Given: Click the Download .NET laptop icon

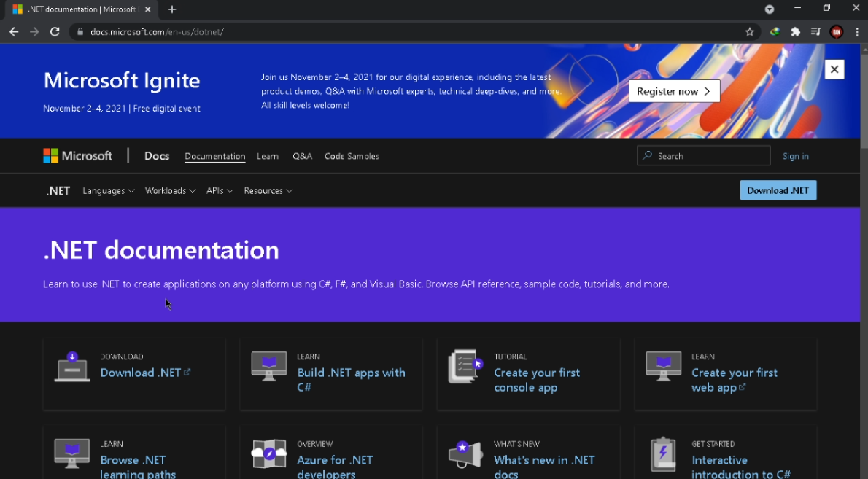Looking at the screenshot, I should (x=72, y=366).
